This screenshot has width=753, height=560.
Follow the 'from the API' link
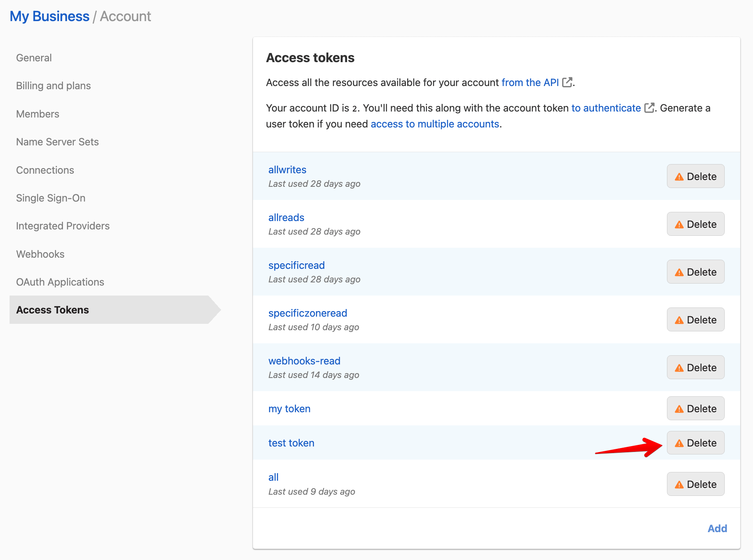click(x=530, y=82)
